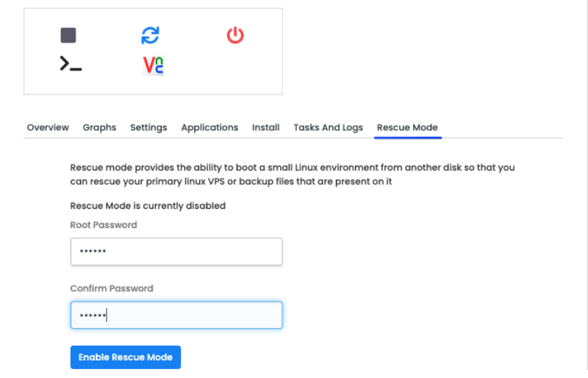Click inside the Confirm Password field
This screenshot has height=378, width=588.
click(176, 315)
